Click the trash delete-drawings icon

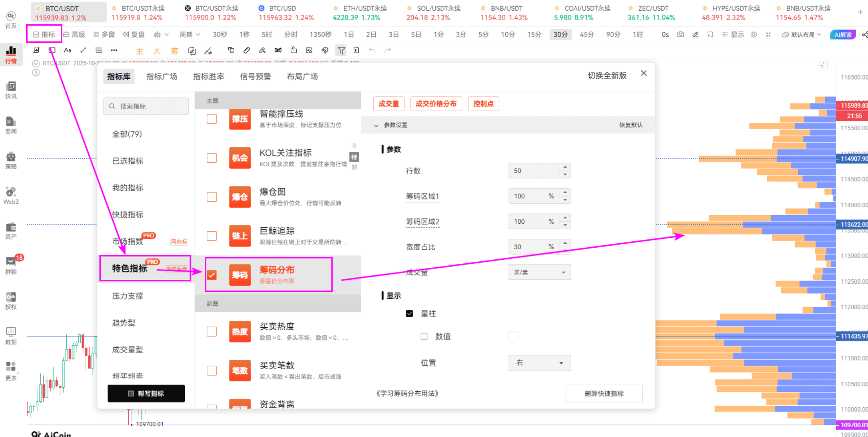pyautogui.click(x=356, y=50)
